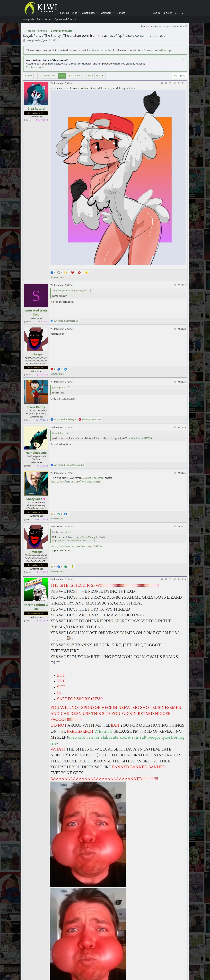Open the search magnifier icon in header

(182, 13)
